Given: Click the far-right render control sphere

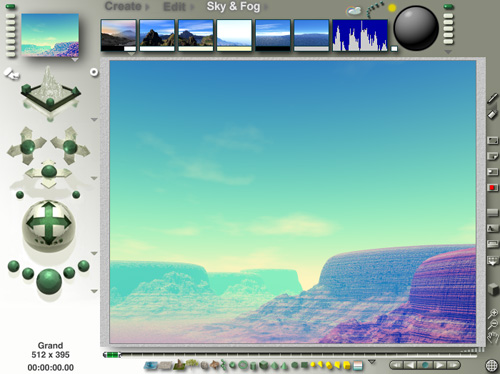Looking at the screenshot, I should click(83, 266).
